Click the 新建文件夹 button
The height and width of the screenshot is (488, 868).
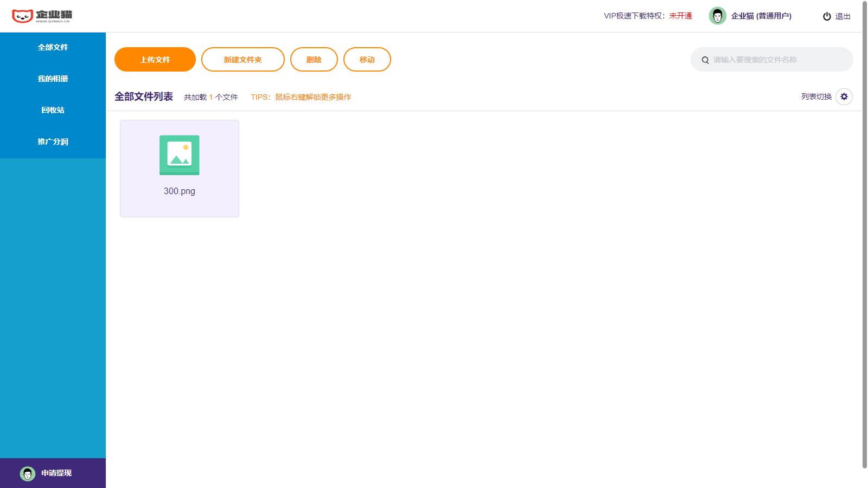pos(243,59)
